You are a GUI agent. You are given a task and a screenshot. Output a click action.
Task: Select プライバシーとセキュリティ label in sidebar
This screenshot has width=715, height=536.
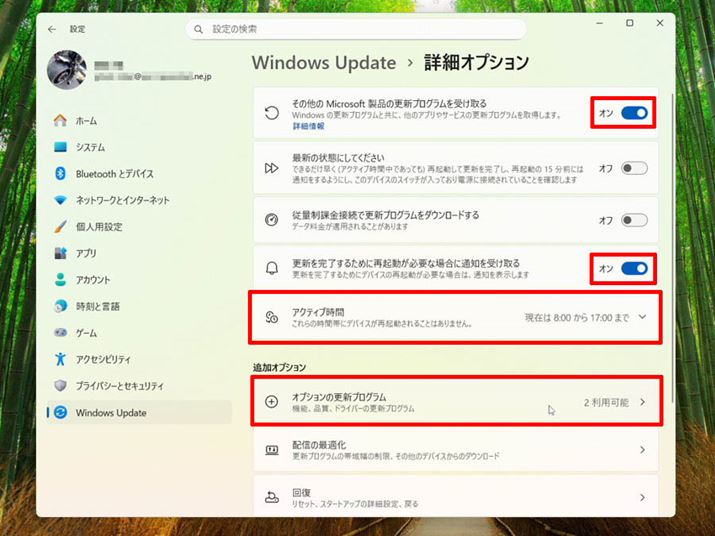(x=119, y=386)
